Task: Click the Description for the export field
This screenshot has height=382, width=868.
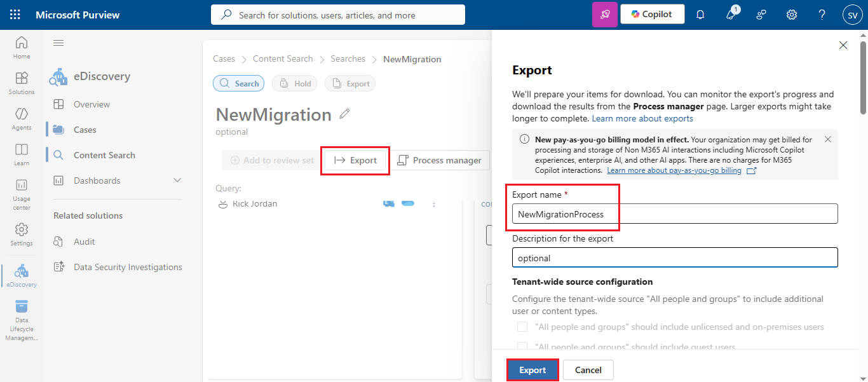Action: coord(675,257)
